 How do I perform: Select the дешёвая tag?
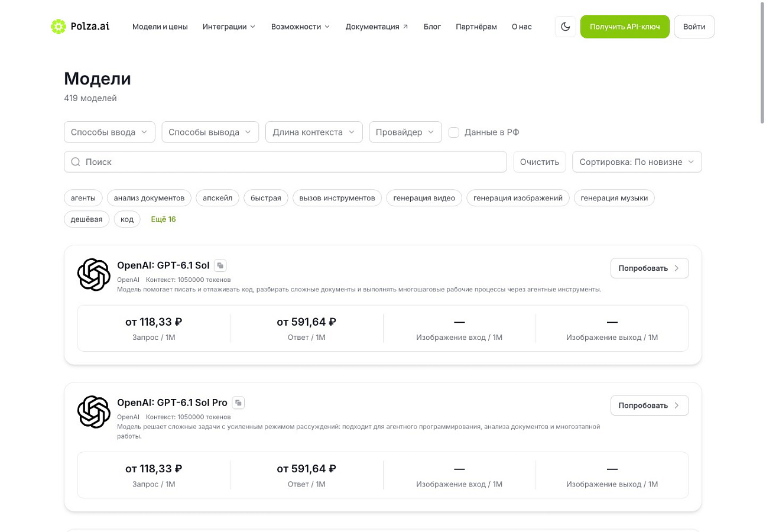point(87,219)
